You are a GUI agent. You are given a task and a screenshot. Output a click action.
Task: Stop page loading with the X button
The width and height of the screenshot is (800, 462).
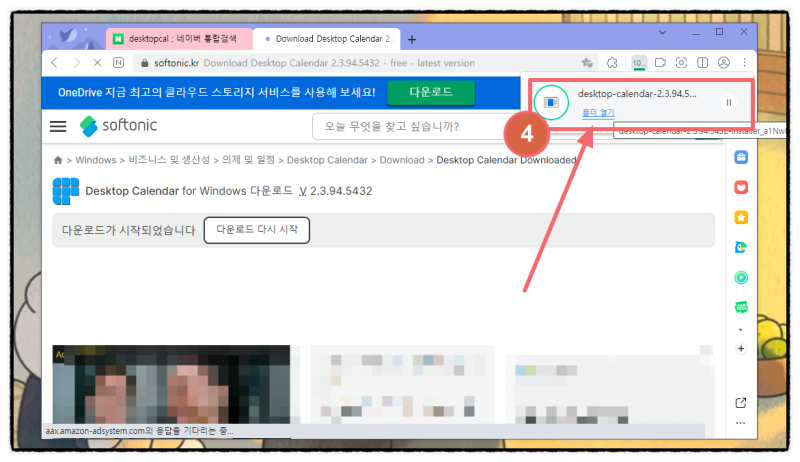coord(97,63)
